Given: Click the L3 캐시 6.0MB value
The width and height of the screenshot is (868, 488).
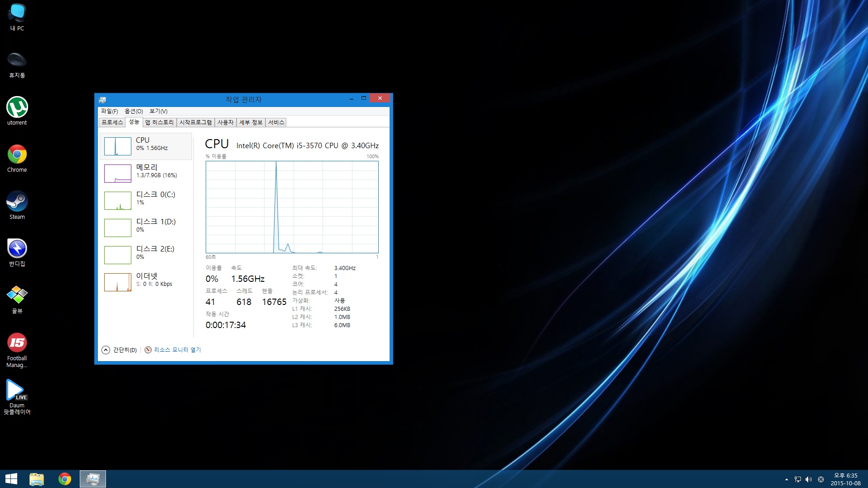Looking at the screenshot, I should point(342,325).
